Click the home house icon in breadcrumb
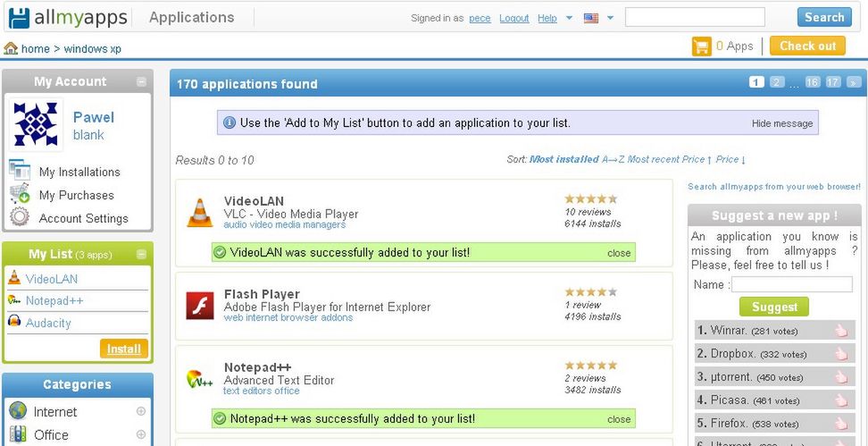Viewport: 868px width, 446px height. click(x=11, y=48)
